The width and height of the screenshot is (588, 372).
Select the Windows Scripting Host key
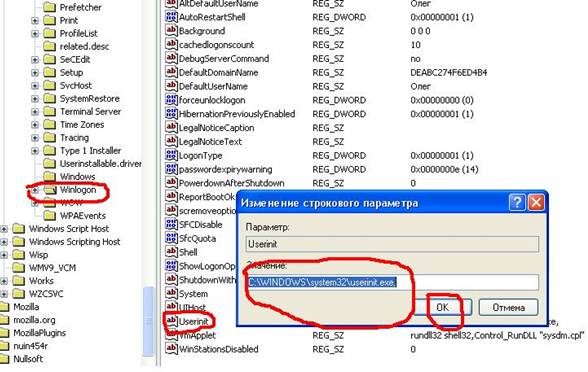75,242
